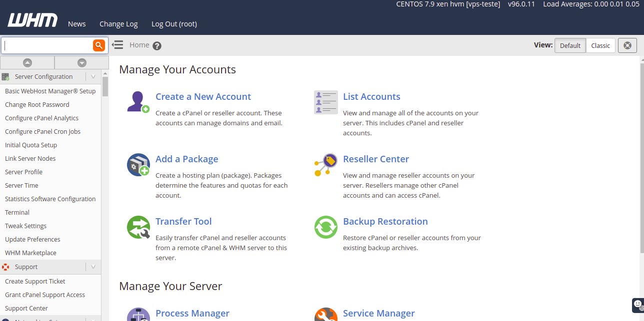The image size is (644, 321).
Task: Click the Add a Package box icon
Action: [138, 165]
